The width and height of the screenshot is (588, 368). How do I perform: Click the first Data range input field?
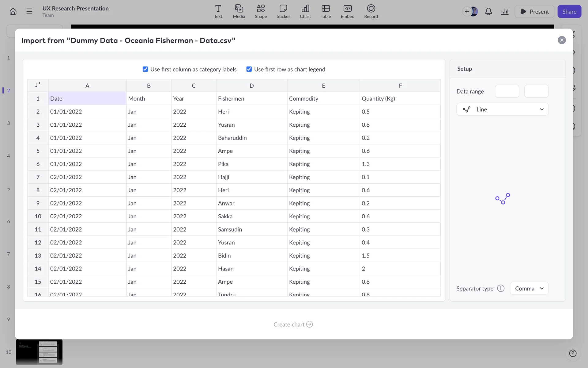click(x=507, y=91)
